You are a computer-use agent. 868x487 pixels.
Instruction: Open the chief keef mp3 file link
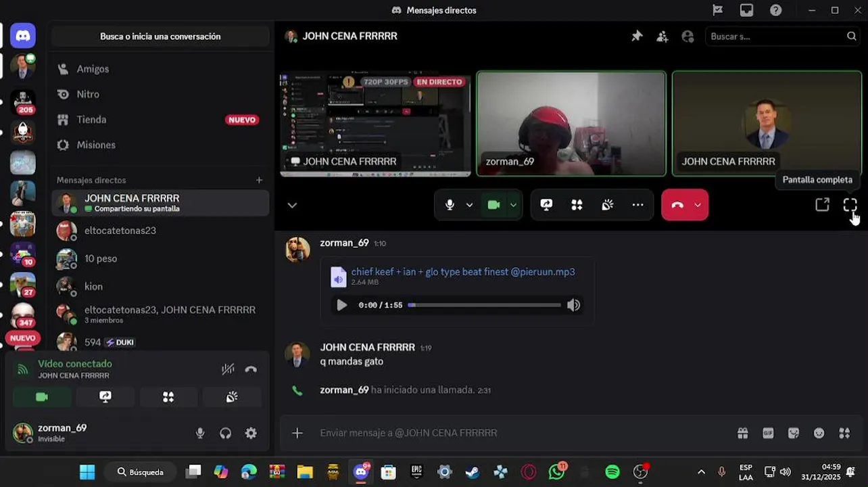point(463,271)
